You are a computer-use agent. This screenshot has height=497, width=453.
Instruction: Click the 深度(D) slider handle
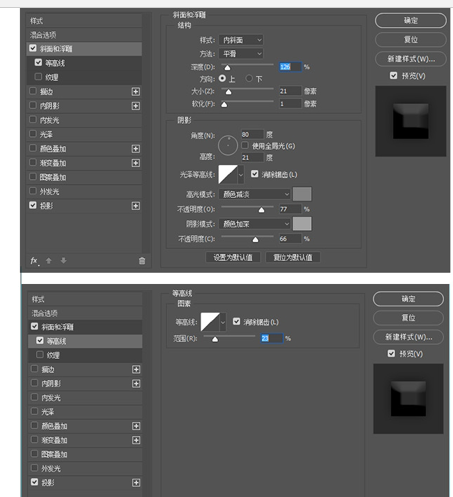coord(227,68)
